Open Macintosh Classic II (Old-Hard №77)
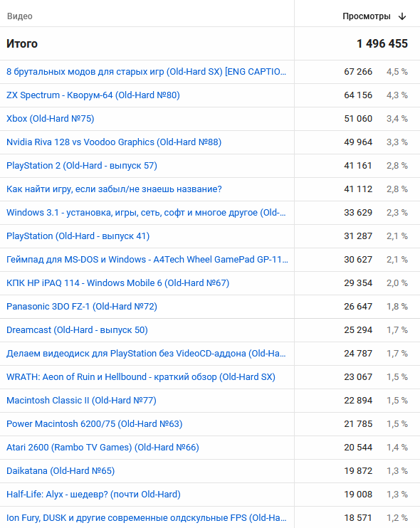 pyautogui.click(x=81, y=401)
